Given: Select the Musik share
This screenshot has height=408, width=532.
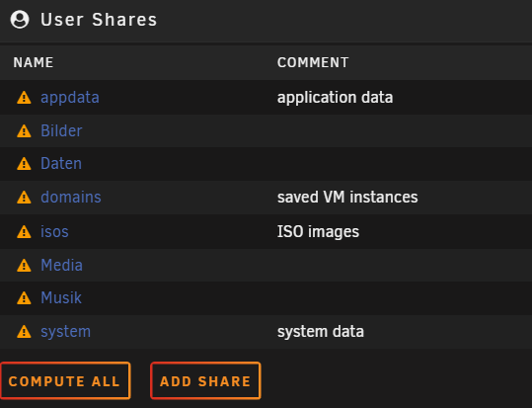Looking at the screenshot, I should tap(61, 297).
